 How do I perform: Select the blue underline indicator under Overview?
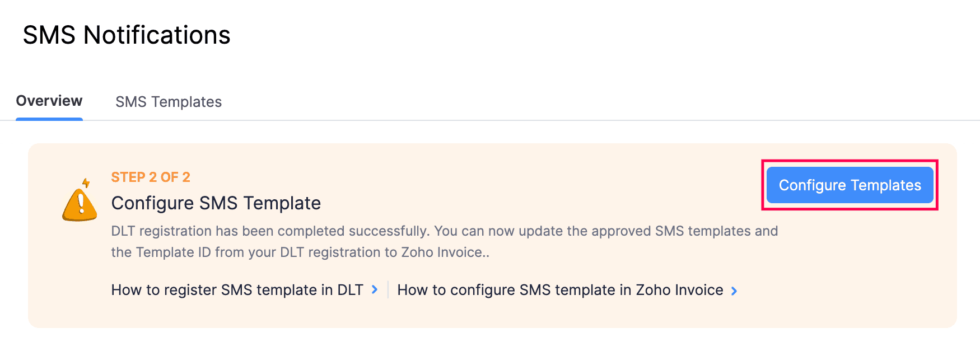(49, 118)
